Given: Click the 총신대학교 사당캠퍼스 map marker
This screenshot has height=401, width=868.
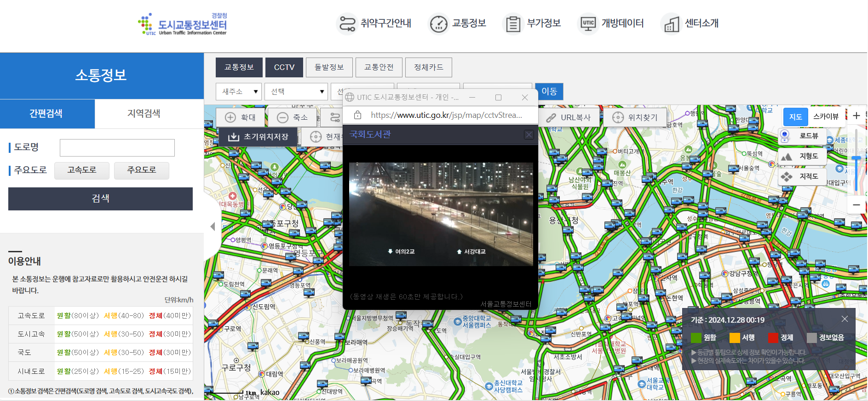Looking at the screenshot, I should (x=489, y=386).
